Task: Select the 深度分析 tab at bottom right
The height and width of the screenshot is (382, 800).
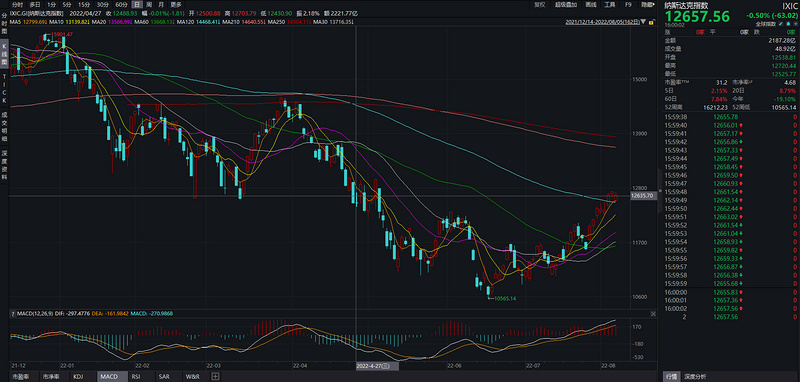Action: point(695,377)
